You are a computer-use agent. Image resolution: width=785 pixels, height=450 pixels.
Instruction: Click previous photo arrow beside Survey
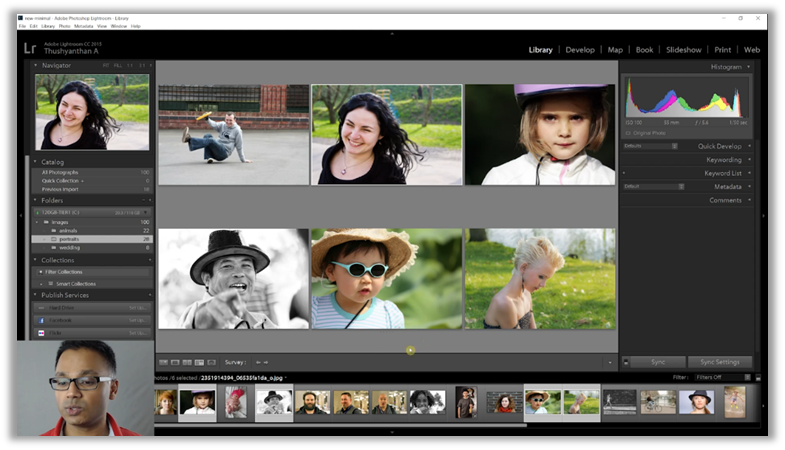coord(258,362)
